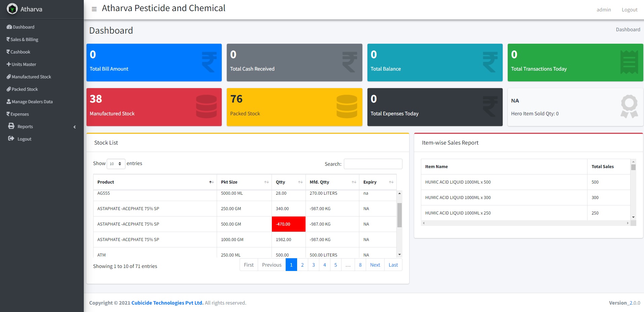Click the Packed Stock coins icon

pos(347,107)
